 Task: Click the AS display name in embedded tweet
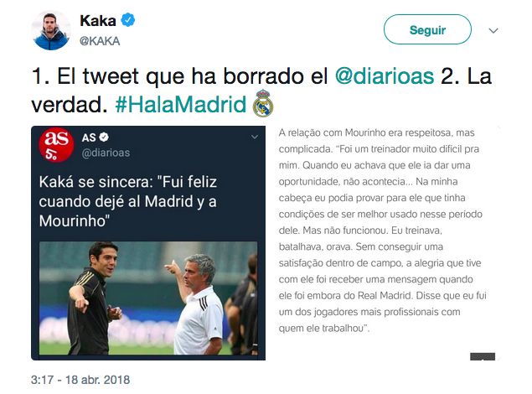coord(89,137)
